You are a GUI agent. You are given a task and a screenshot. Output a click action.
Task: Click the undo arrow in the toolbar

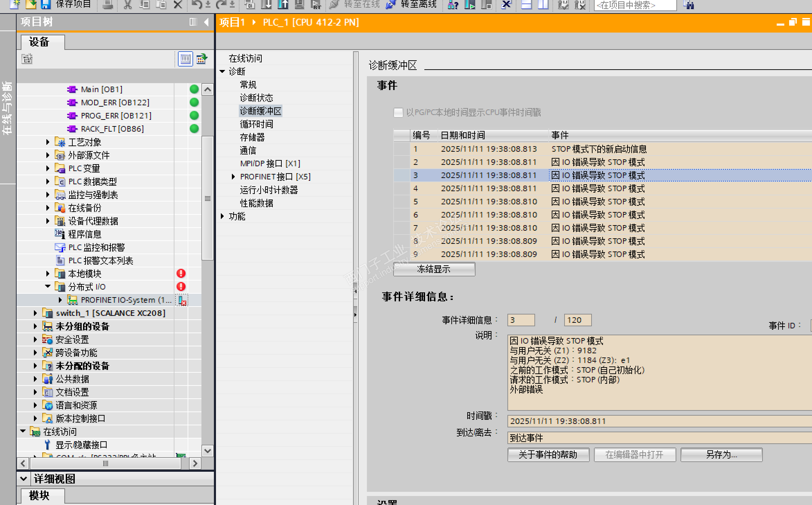[x=196, y=5]
